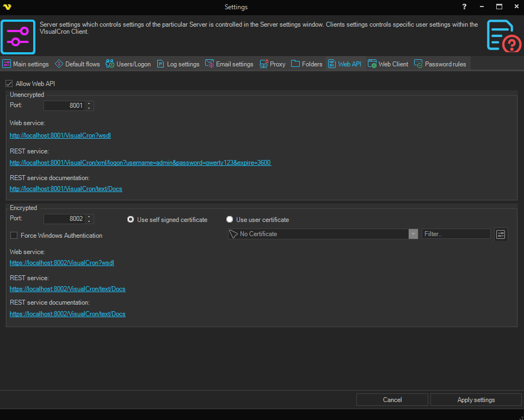
Task: Click the Email settings envelope icon
Action: pyautogui.click(x=209, y=64)
